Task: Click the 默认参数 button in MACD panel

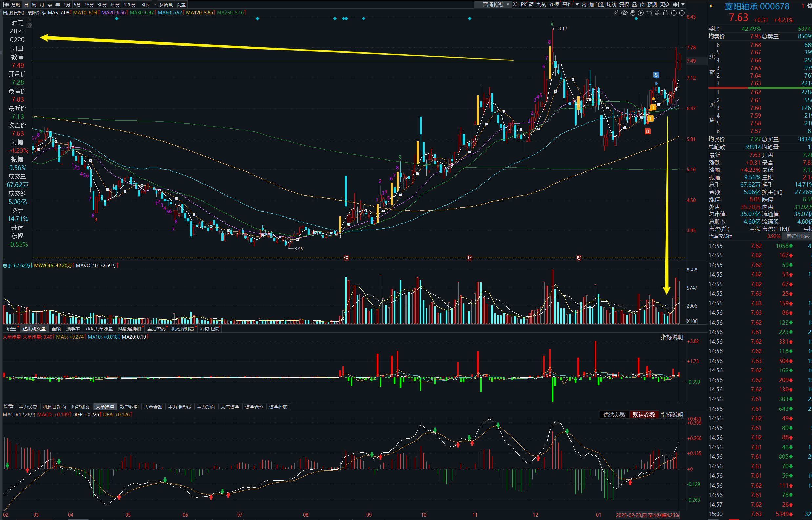Action: pyautogui.click(x=643, y=415)
